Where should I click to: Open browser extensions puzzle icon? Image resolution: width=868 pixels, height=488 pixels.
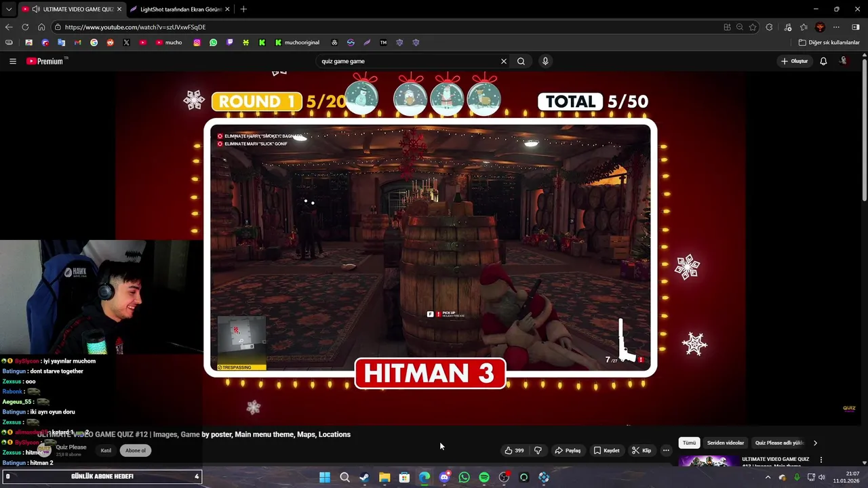769,27
